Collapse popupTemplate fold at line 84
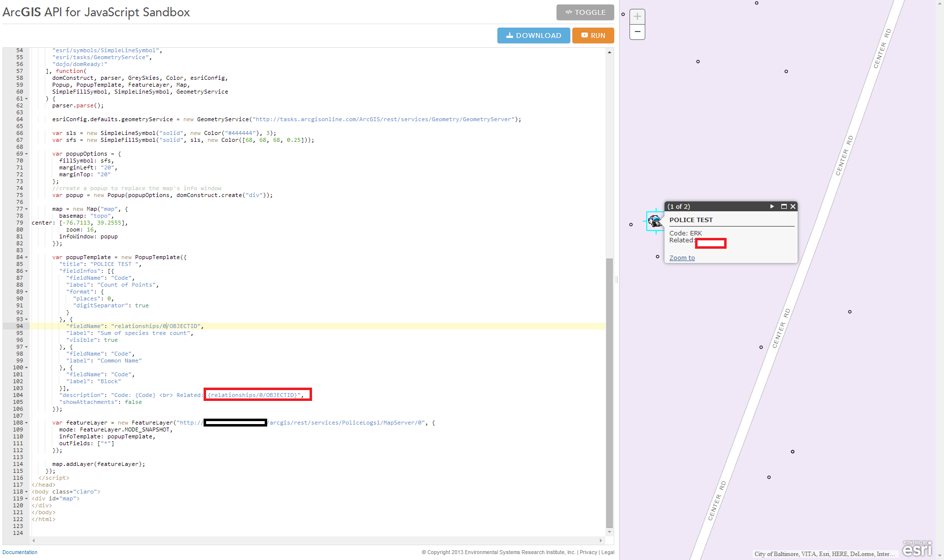944x560 pixels. [x=27, y=258]
